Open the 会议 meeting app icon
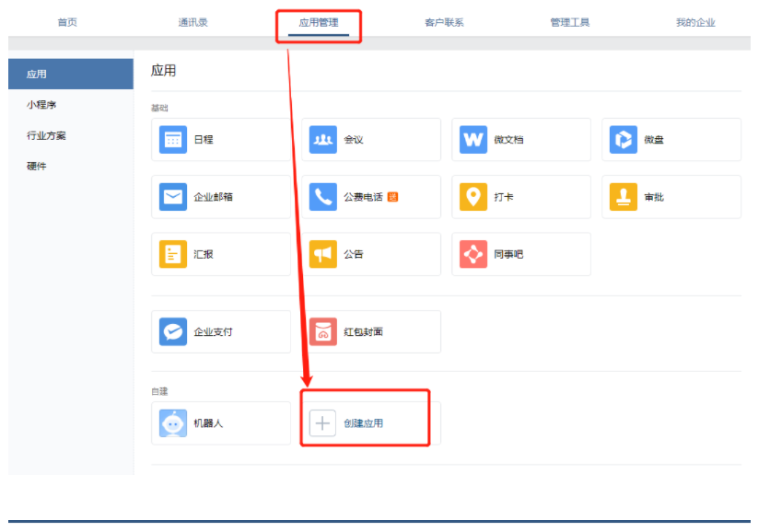Viewport: 770px width, 532px height. coord(323,140)
